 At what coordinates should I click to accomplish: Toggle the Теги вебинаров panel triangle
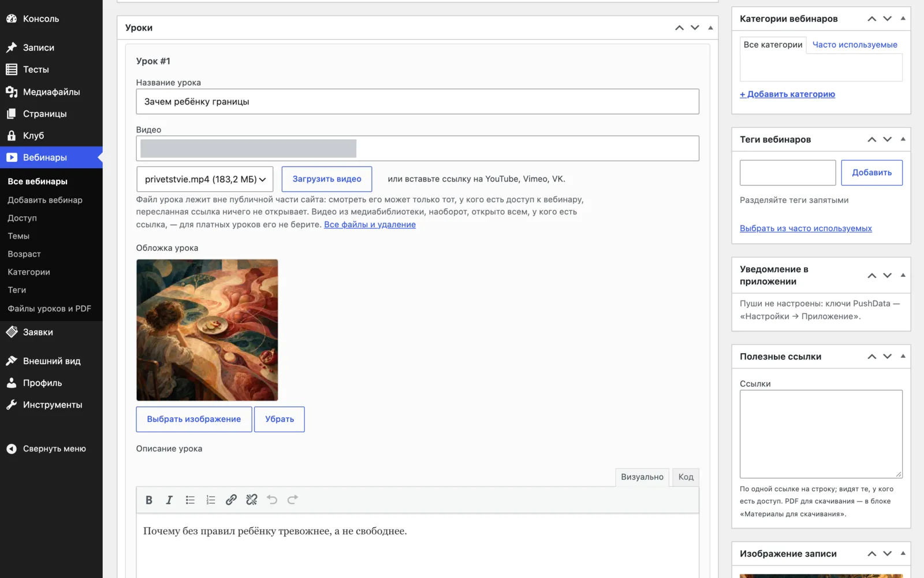click(903, 139)
